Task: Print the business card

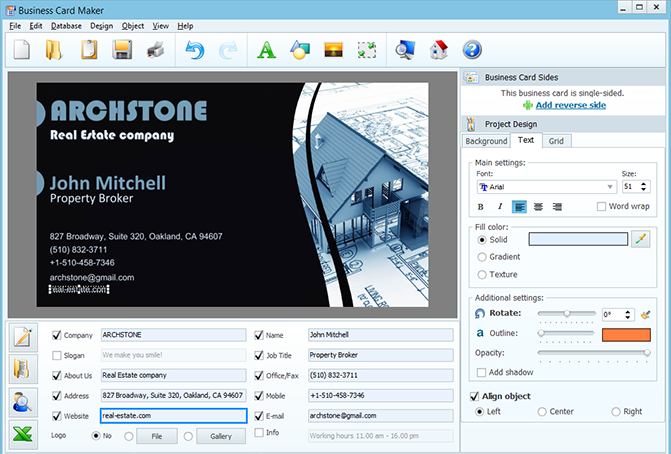Action: click(156, 50)
